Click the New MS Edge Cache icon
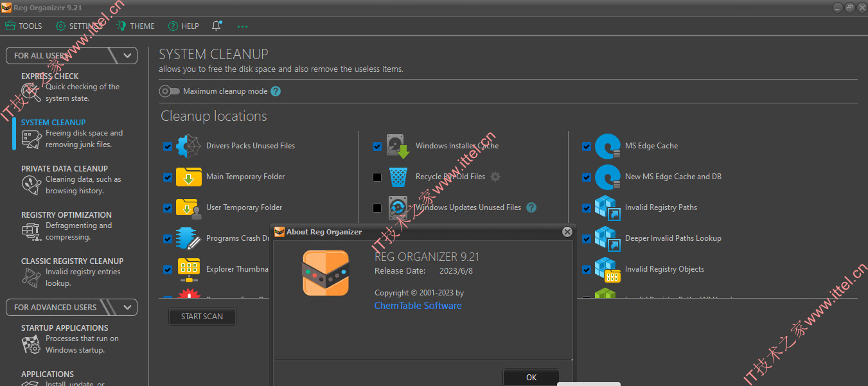The image size is (868, 386). point(608,177)
